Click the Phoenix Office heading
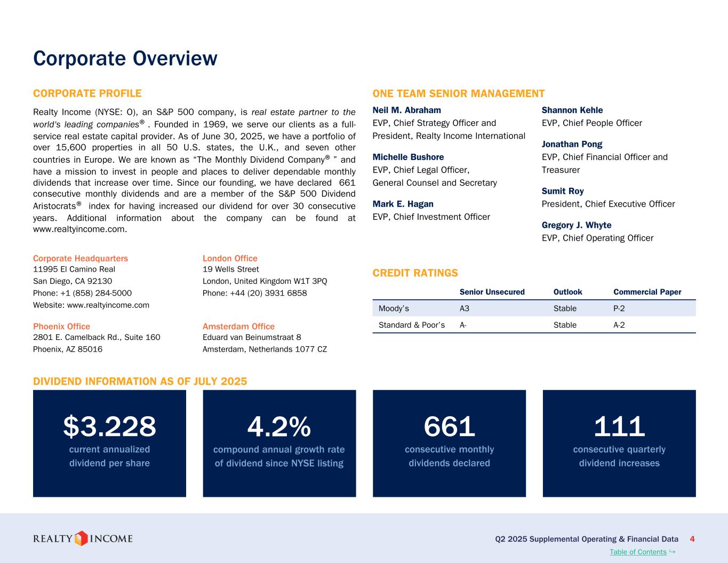 click(61, 326)
